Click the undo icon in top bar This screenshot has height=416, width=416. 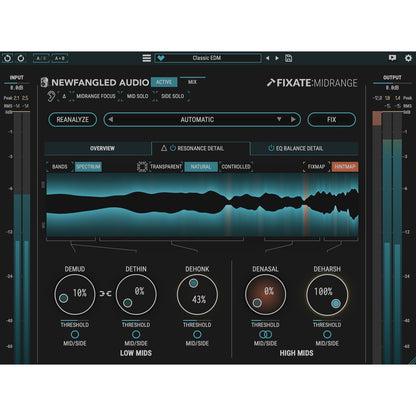click(7, 58)
